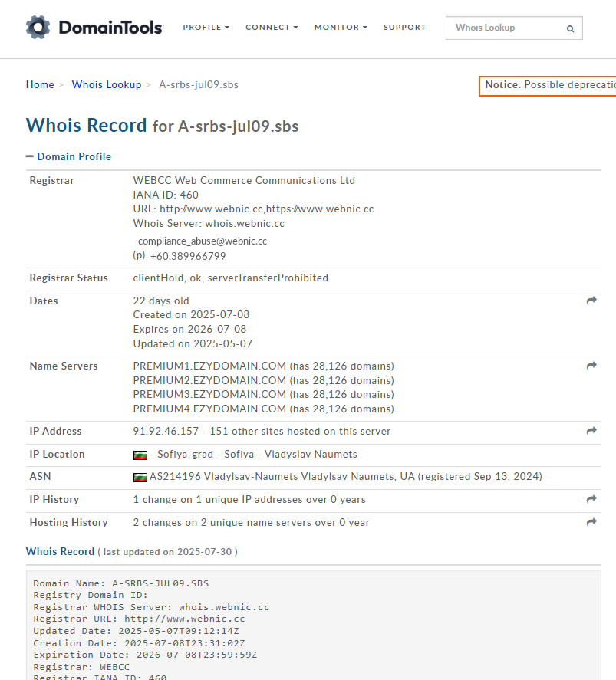Click the Registrar: WEBCC raw line

coord(81,667)
